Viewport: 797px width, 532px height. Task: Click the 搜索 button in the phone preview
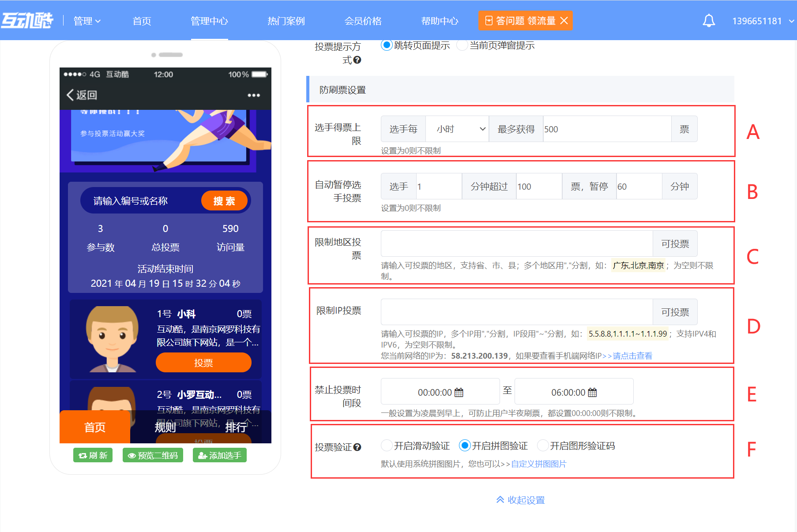[x=224, y=201]
